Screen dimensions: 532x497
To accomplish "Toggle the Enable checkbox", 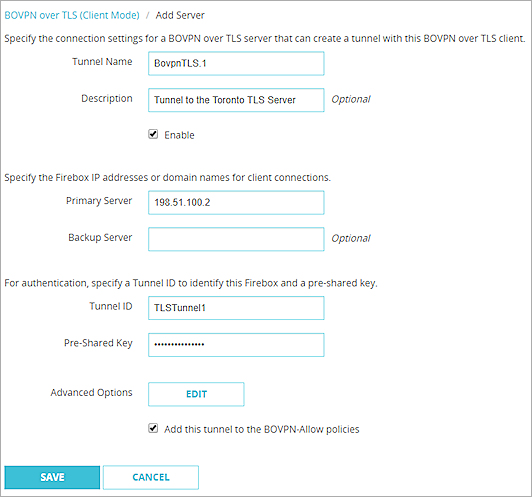I will (153, 134).
